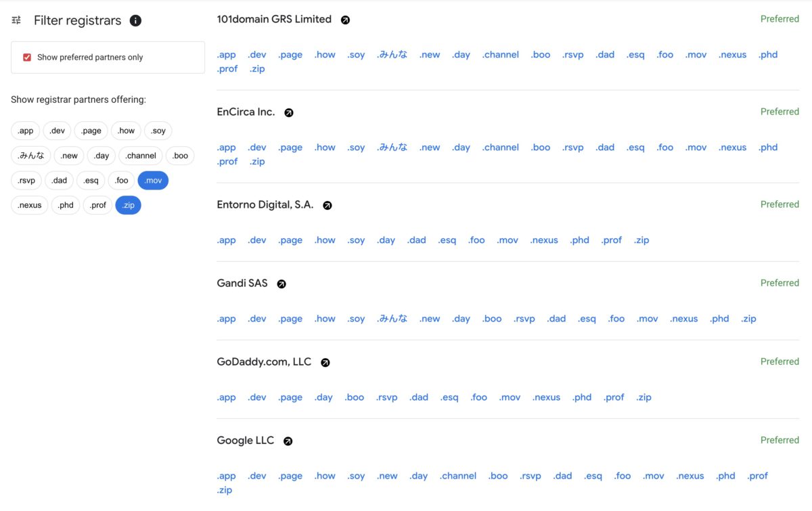
Task: Click info icon next to Filter registrars
Action: click(135, 21)
